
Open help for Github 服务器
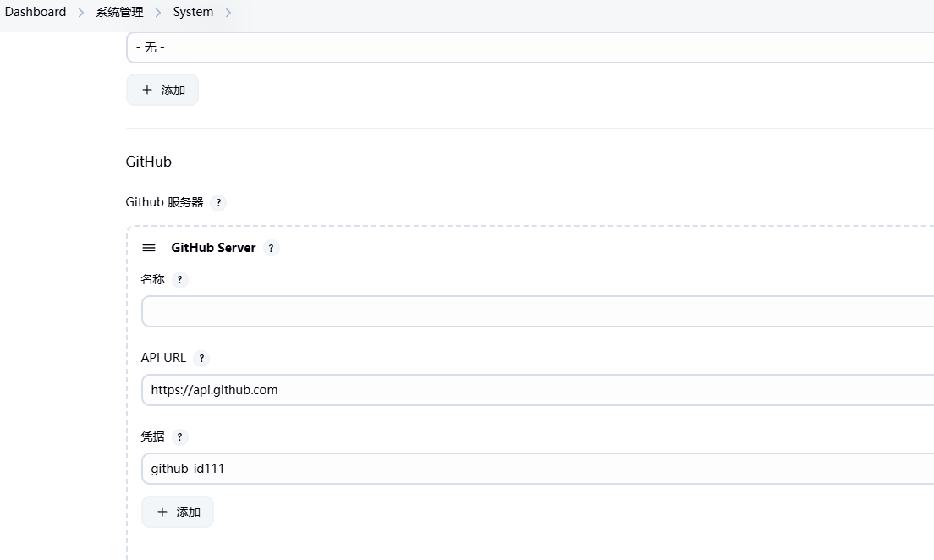pos(218,202)
